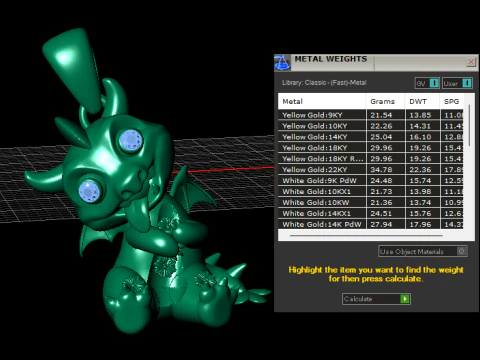Click the 22.26 grams value

pos(381,126)
